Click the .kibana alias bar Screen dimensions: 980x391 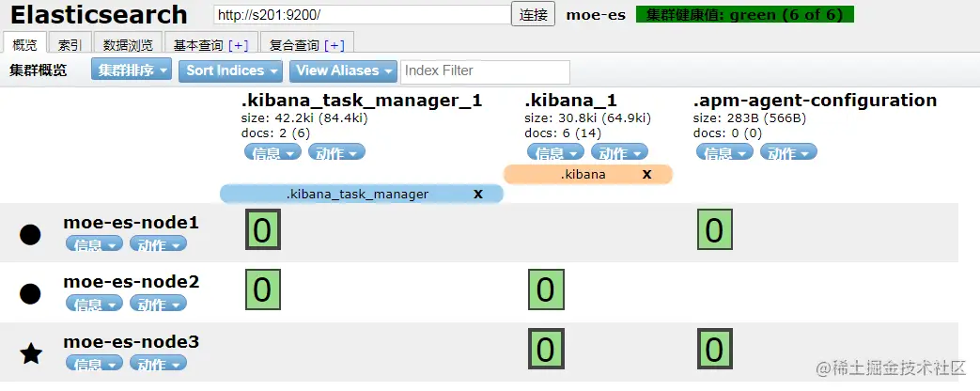click(587, 175)
